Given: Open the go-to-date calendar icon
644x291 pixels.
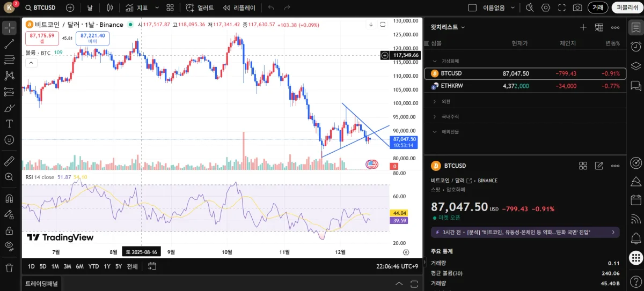Looking at the screenshot, I should tap(152, 266).
